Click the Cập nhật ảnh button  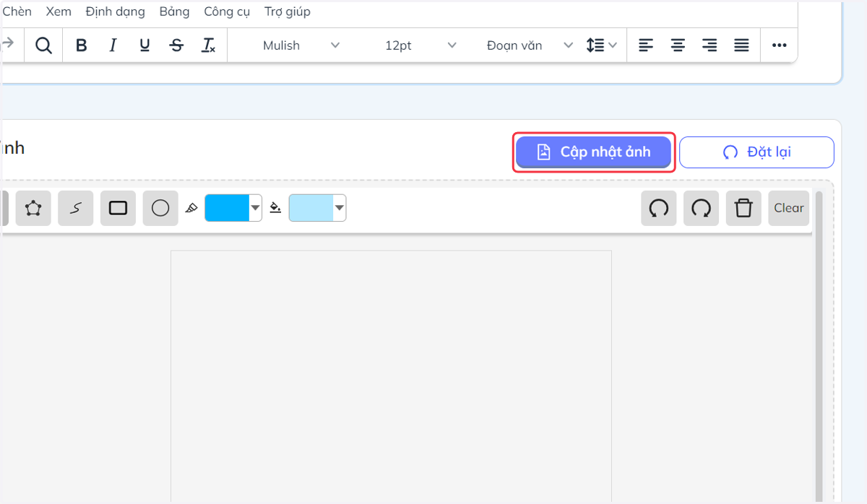593,152
